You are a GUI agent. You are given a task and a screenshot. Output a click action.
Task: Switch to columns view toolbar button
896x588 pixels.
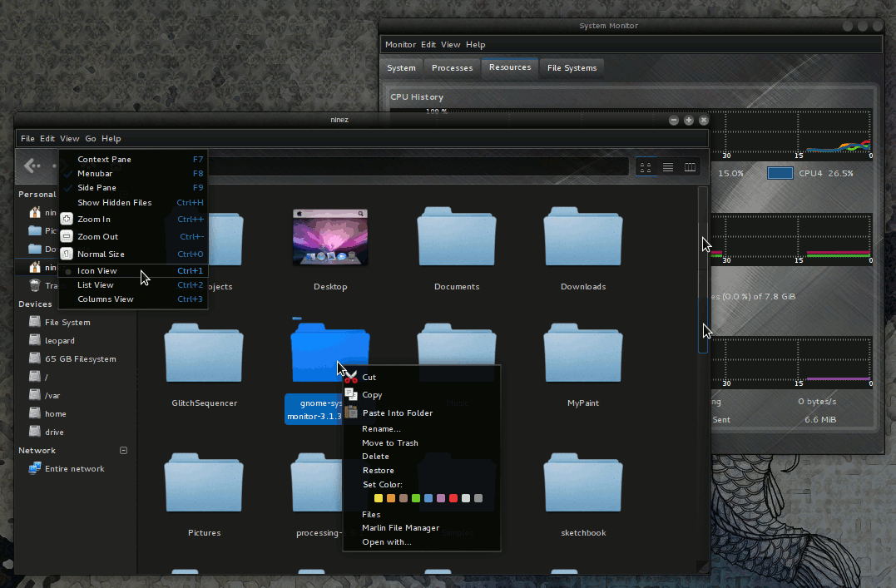tap(690, 167)
